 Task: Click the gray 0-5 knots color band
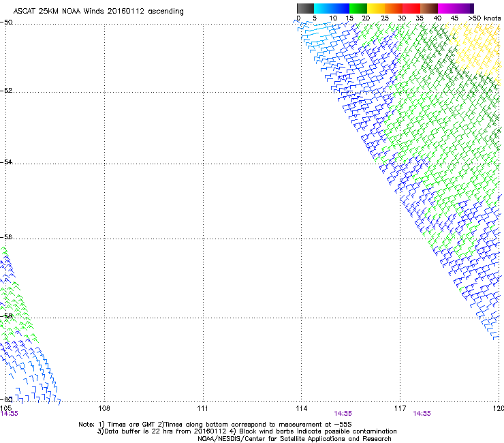point(305,8)
